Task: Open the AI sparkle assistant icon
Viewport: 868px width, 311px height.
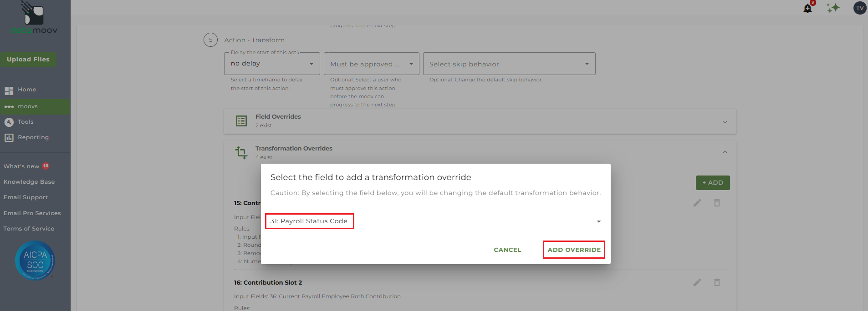Action: (x=833, y=8)
